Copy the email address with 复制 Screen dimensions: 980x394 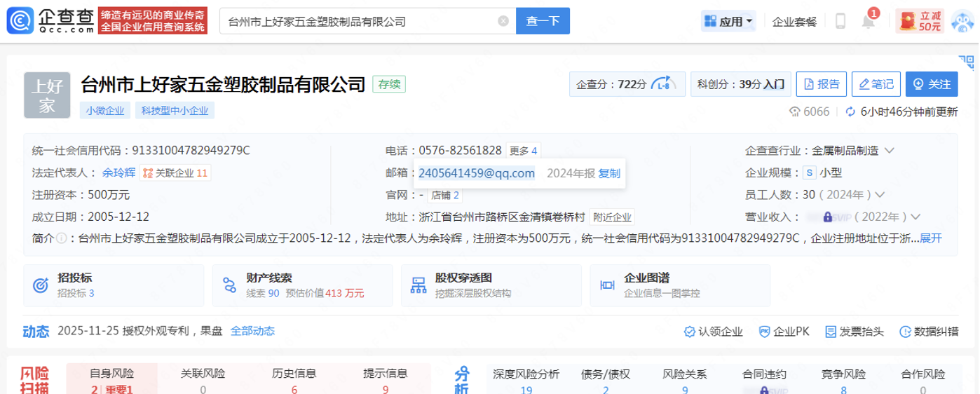click(x=609, y=173)
